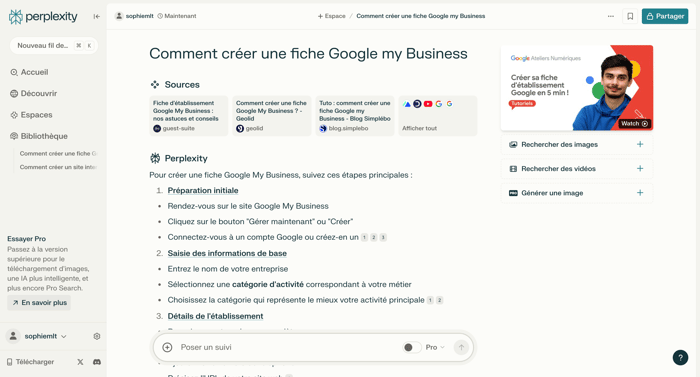Click Télécharger in the sidebar
The width and height of the screenshot is (700, 377).
(30, 362)
